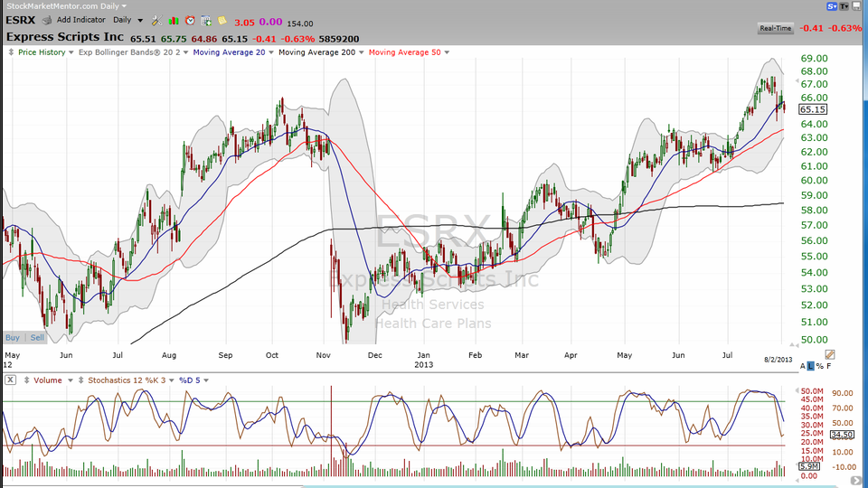Open the yellow sticky note icon

tap(222, 21)
